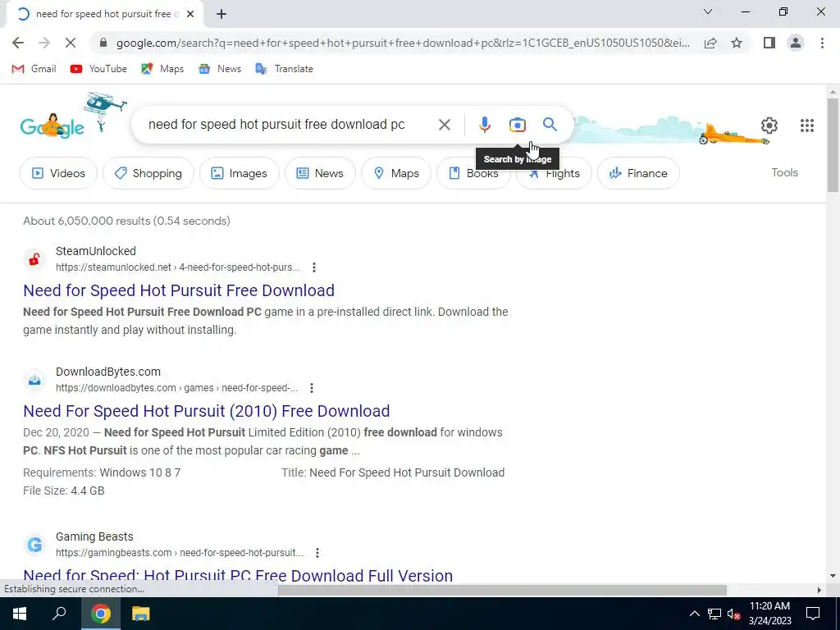Click Chrome icon in taskbar

(x=101, y=614)
